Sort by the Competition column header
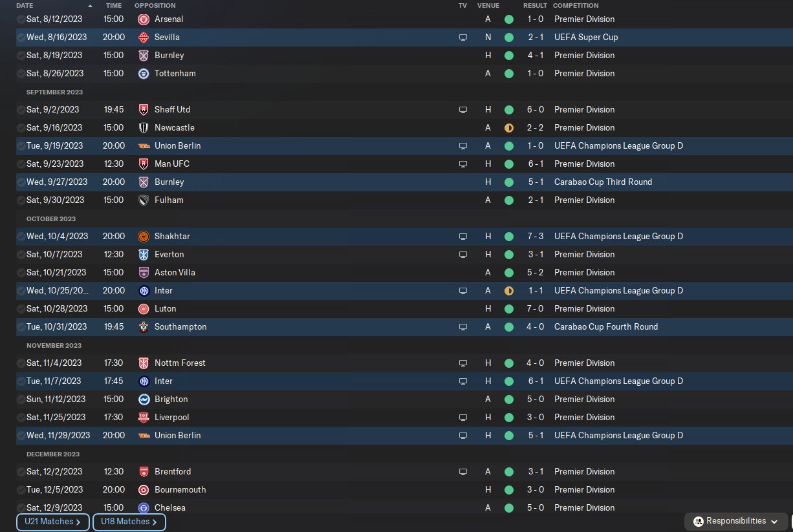 point(576,5)
